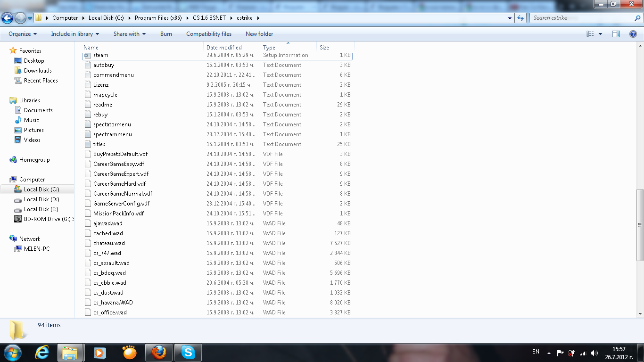
Task: Click the Change your view icon
Action: point(590,34)
